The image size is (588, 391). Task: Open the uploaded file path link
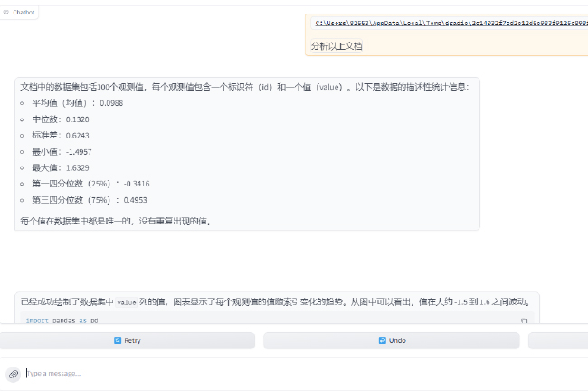(451, 23)
